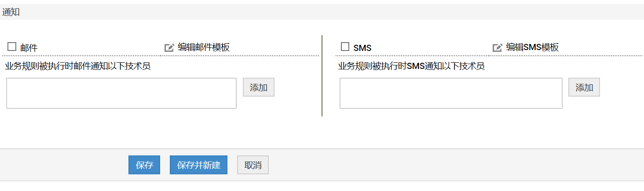Focus the SMS technician list box
Screen dimensions: 644x191
click(x=451, y=93)
